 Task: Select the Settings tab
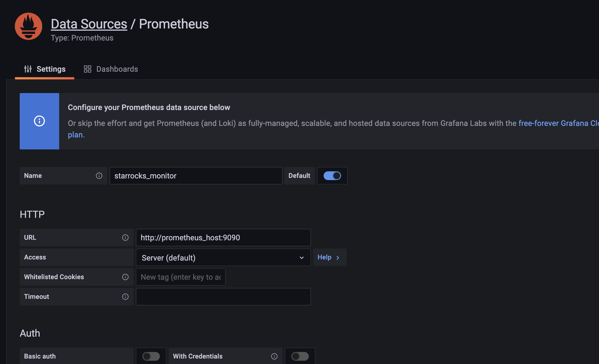[x=45, y=69]
